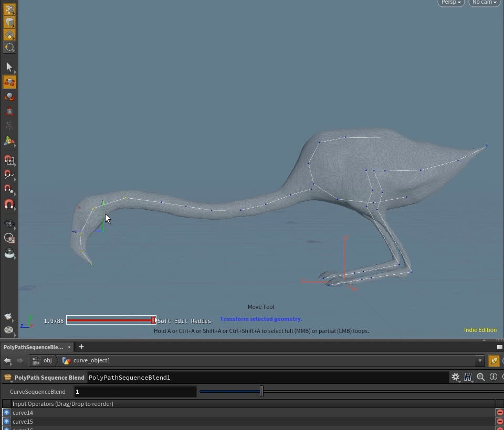Image resolution: width=504 pixels, height=430 pixels.
Task: Toggle the pin on the parameter pane
Action: [x=493, y=361]
